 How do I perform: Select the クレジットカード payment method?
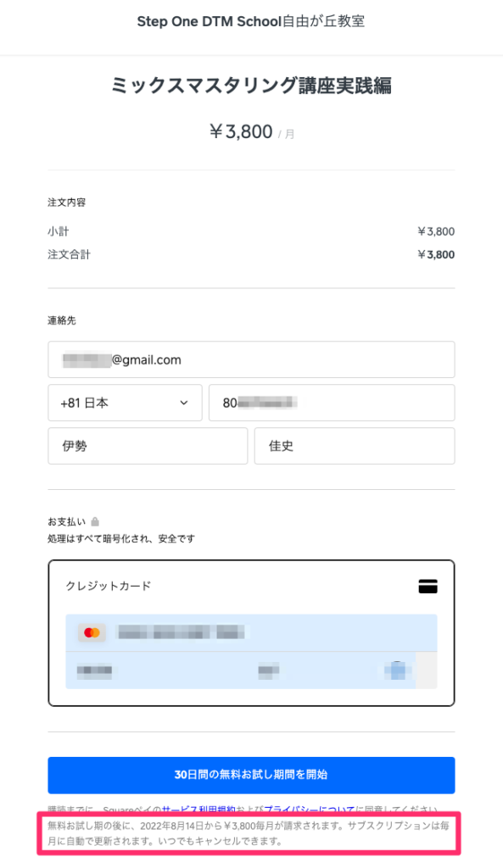(x=109, y=586)
